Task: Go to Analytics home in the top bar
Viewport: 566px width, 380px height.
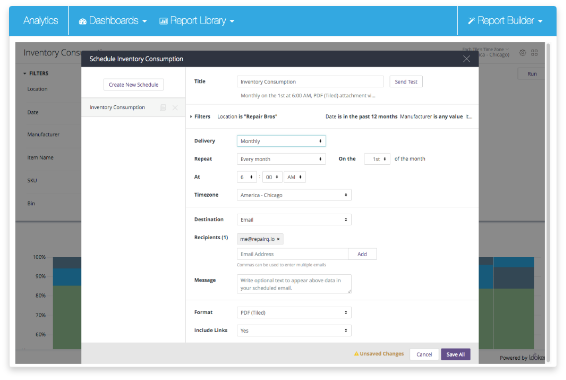Action: [x=40, y=21]
